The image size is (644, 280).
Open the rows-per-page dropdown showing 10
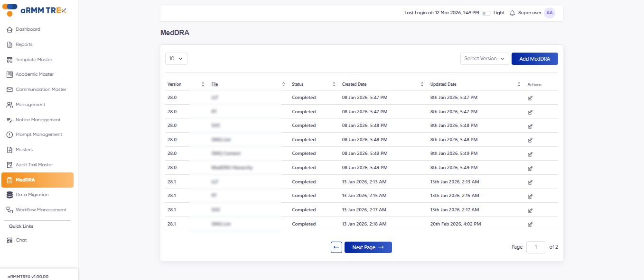(x=176, y=59)
